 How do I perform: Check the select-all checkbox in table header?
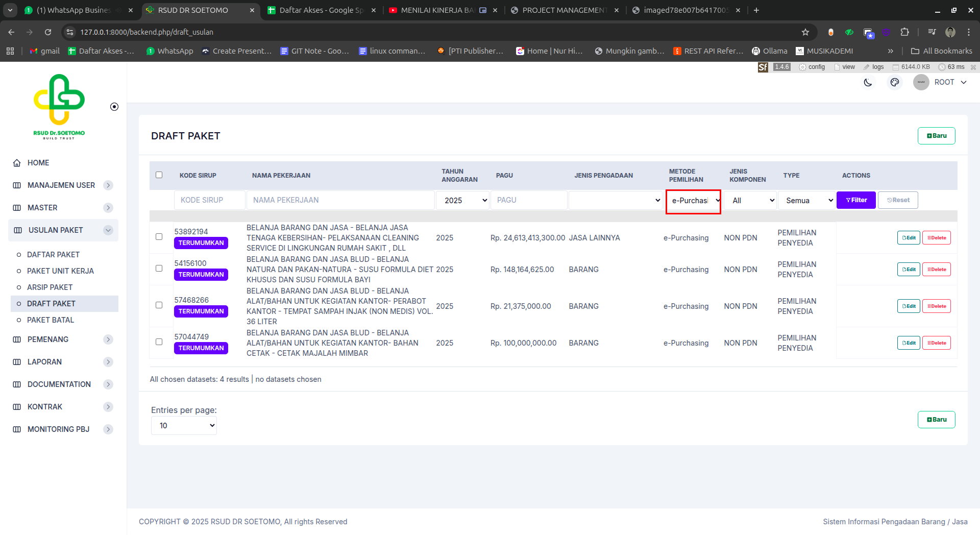point(159,175)
